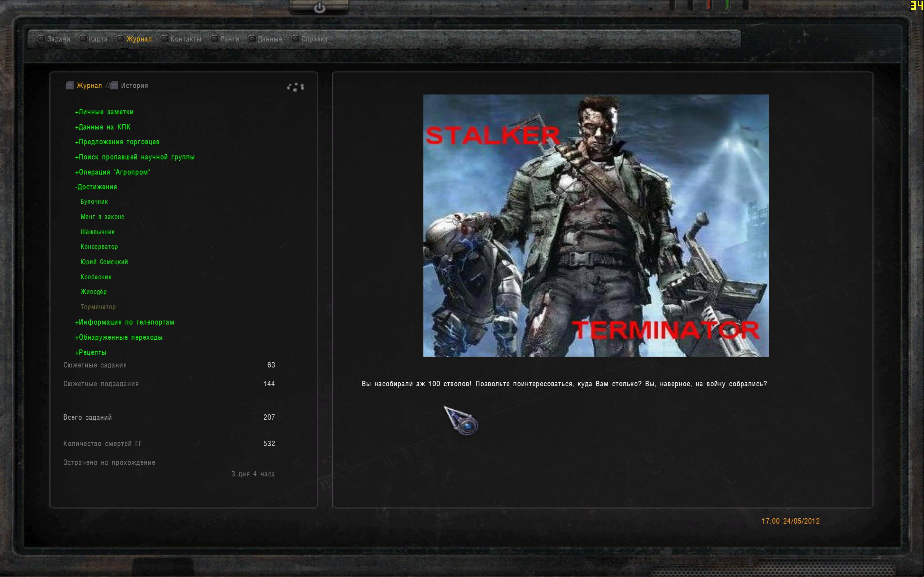The height and width of the screenshot is (577, 924).
Task: Click the Журнал book icon in breadcrumb
Action: [x=70, y=85]
